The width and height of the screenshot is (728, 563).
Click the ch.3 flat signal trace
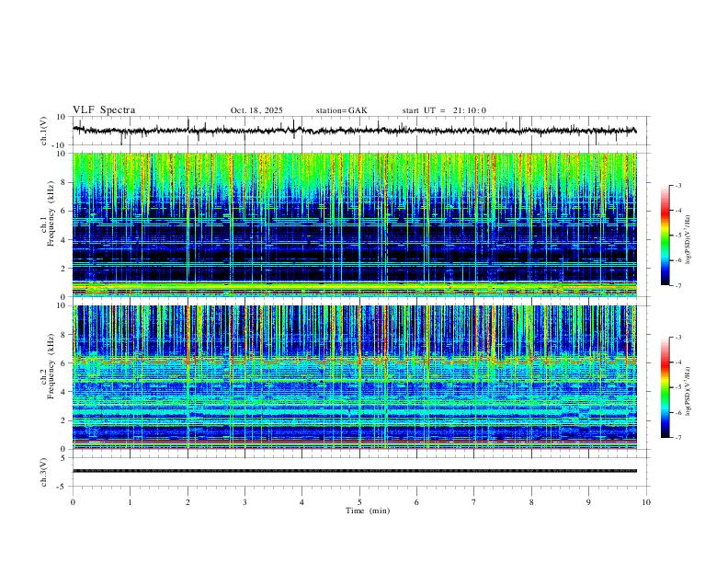coord(355,471)
